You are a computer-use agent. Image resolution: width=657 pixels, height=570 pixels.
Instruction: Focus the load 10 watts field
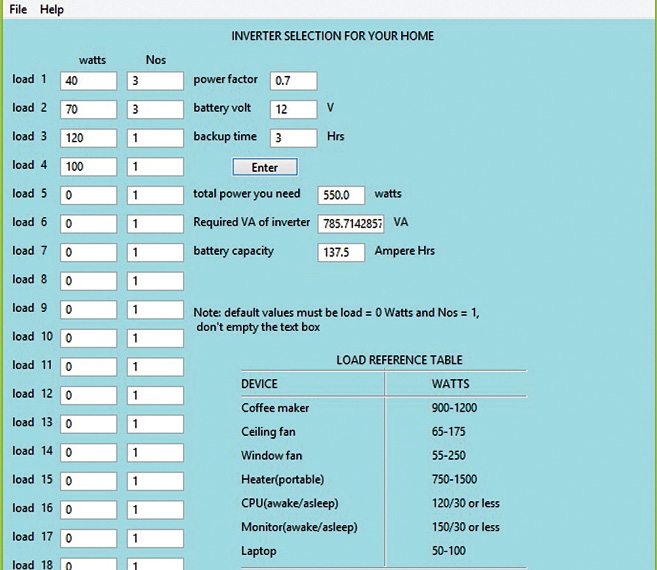(88, 338)
